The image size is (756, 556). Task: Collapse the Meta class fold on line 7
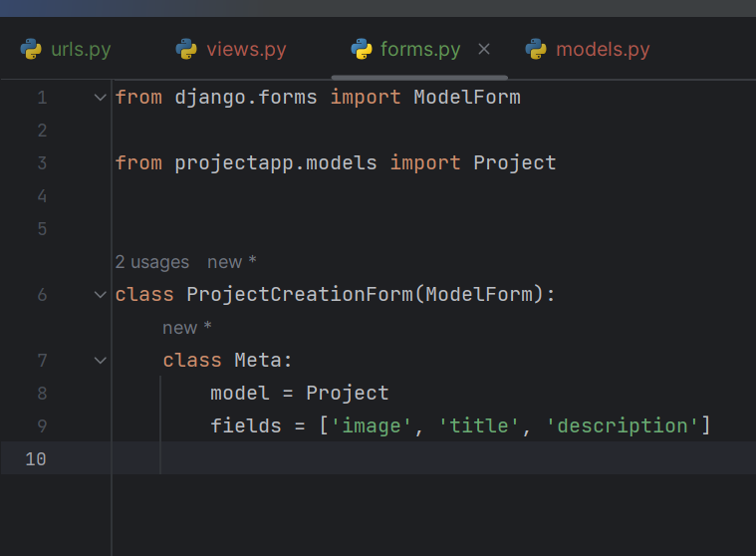pos(101,361)
